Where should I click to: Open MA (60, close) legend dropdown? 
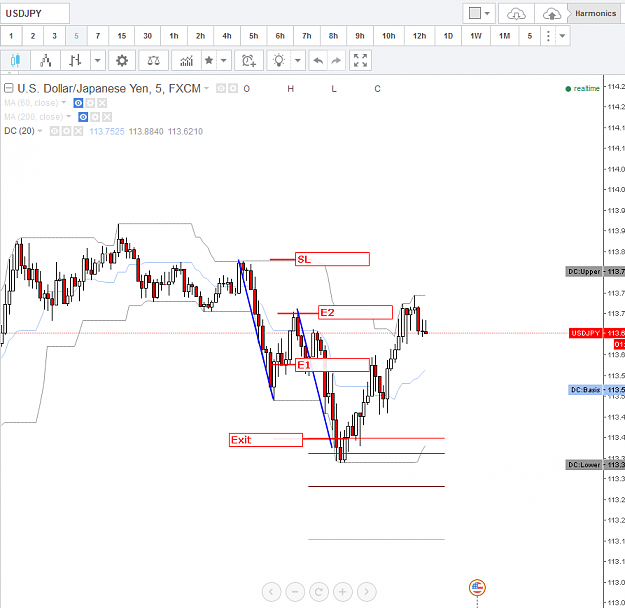63,102
